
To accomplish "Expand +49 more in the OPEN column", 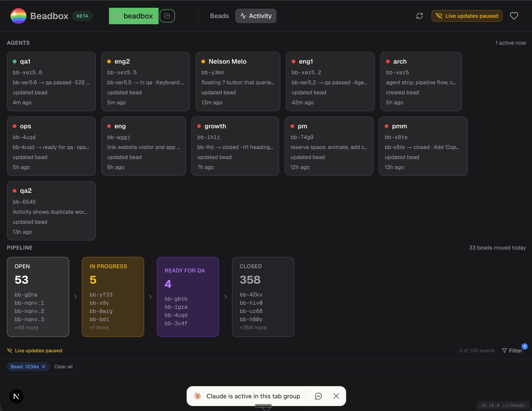I will click(x=26, y=327).
